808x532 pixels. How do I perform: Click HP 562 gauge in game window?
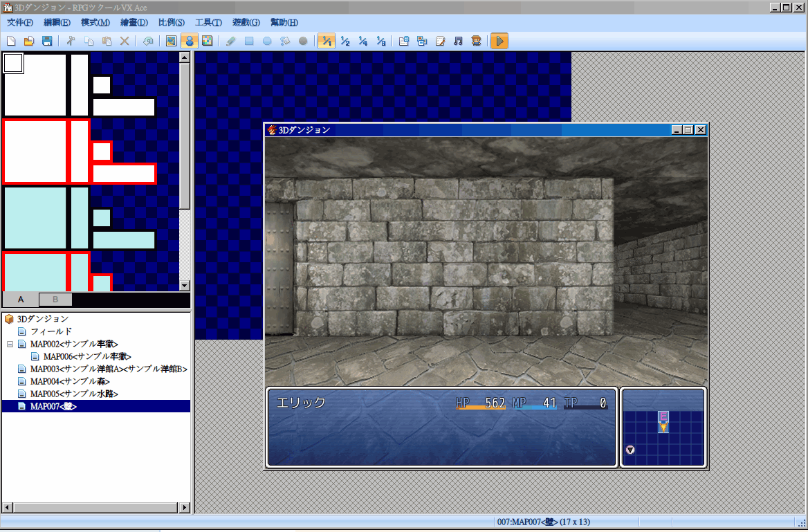coord(480,403)
